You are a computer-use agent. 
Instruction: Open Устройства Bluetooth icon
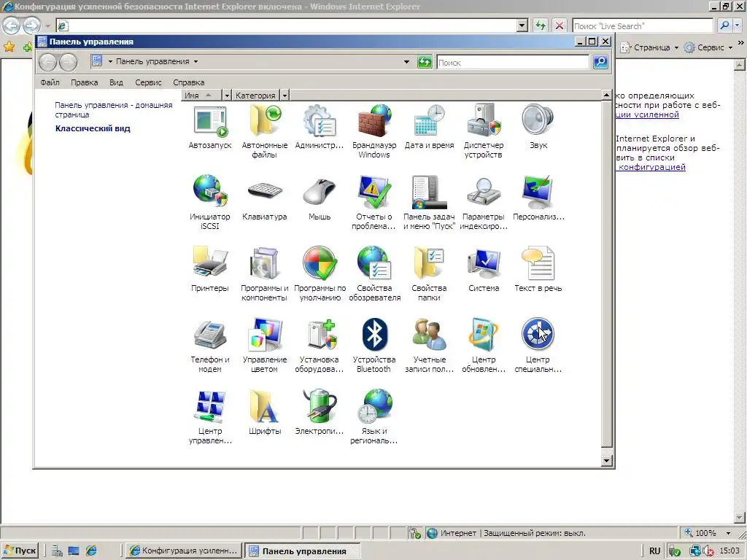(x=374, y=346)
